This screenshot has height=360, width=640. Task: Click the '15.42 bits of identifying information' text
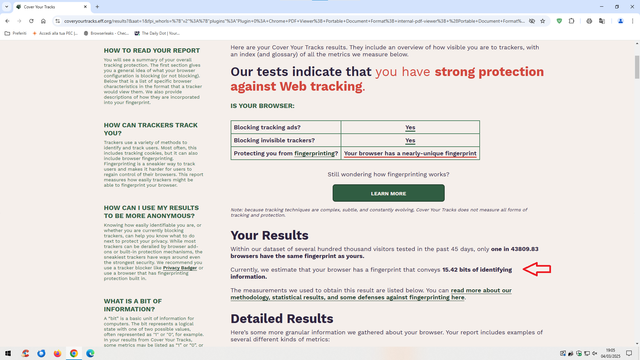tap(371, 273)
